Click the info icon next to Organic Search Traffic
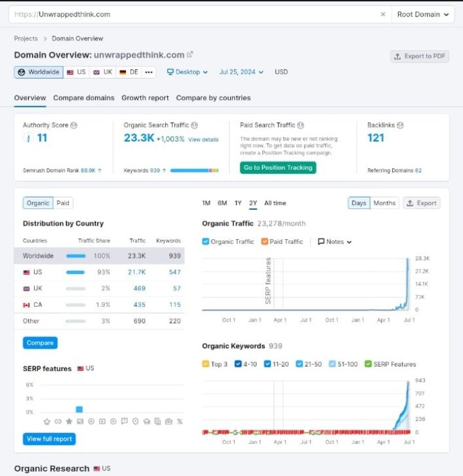Screen dimensions: 463x476 click(194, 125)
